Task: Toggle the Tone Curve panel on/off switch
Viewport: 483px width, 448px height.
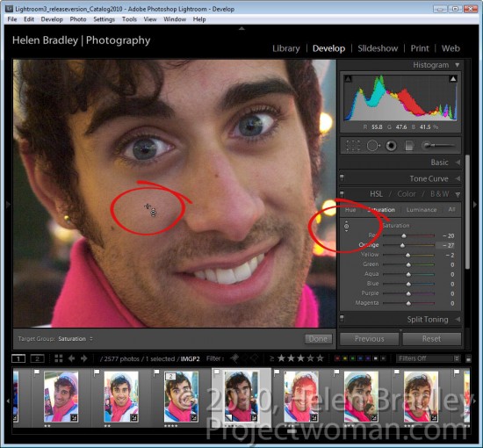Action: 342,177
